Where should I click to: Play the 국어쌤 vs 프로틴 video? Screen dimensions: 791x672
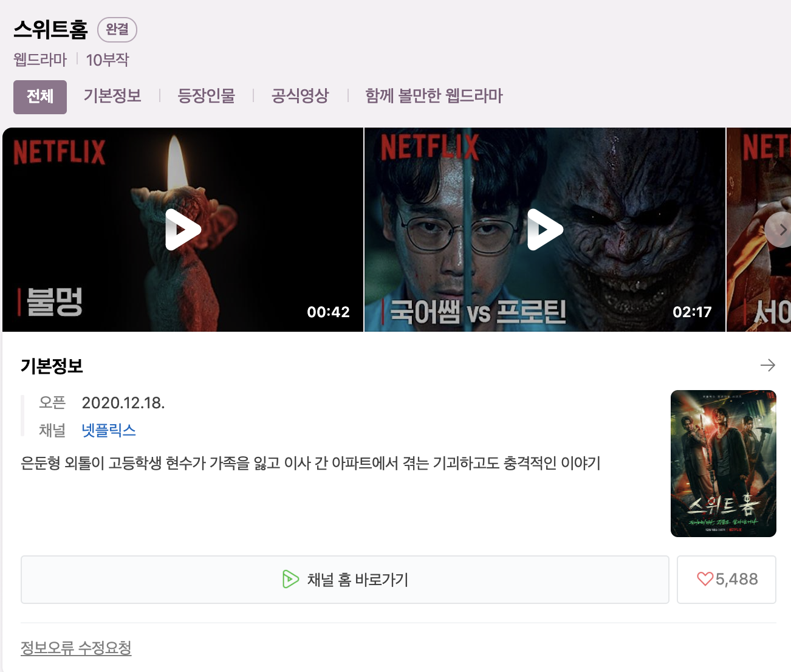click(x=545, y=230)
